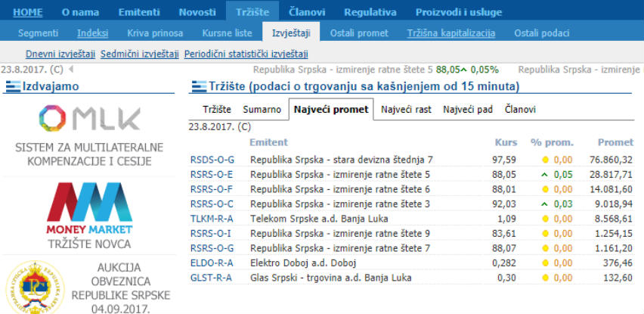Open the Kriva prinosa submenu
This screenshot has width=644, height=314.
click(155, 33)
